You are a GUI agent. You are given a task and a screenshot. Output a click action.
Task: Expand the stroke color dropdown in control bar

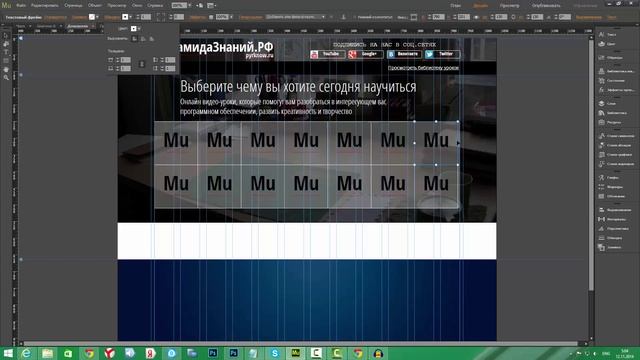(x=130, y=17)
